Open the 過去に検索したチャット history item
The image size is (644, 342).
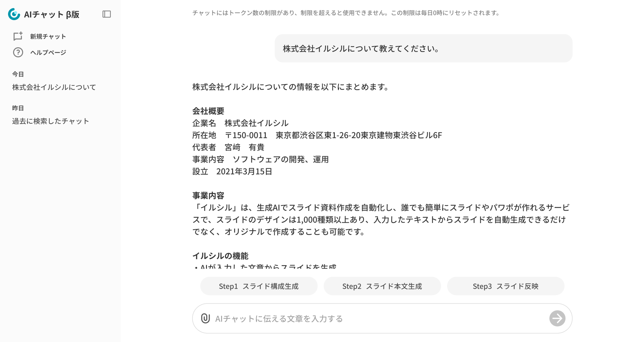(x=51, y=121)
